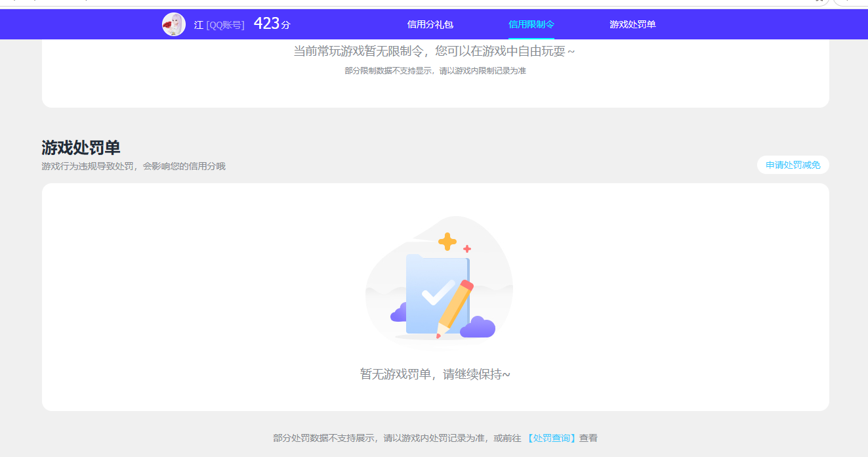
Task: Click the 暂无游戏罚单，请继续保持~ message
Action: point(435,374)
